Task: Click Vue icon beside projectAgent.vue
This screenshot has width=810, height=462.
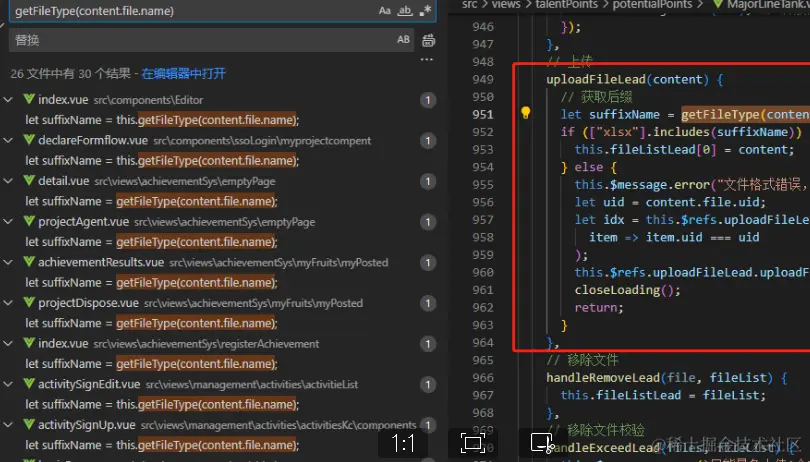Action: pos(29,221)
